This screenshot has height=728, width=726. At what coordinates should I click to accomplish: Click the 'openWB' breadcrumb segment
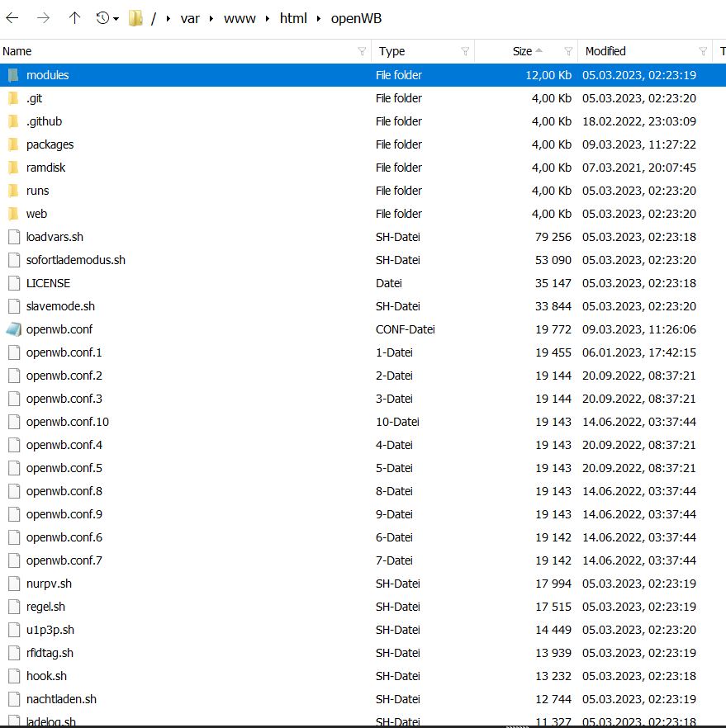pos(356,18)
